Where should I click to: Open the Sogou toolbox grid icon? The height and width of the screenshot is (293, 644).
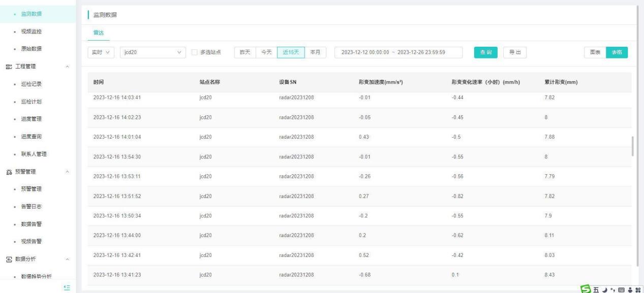pyautogui.click(x=637, y=287)
